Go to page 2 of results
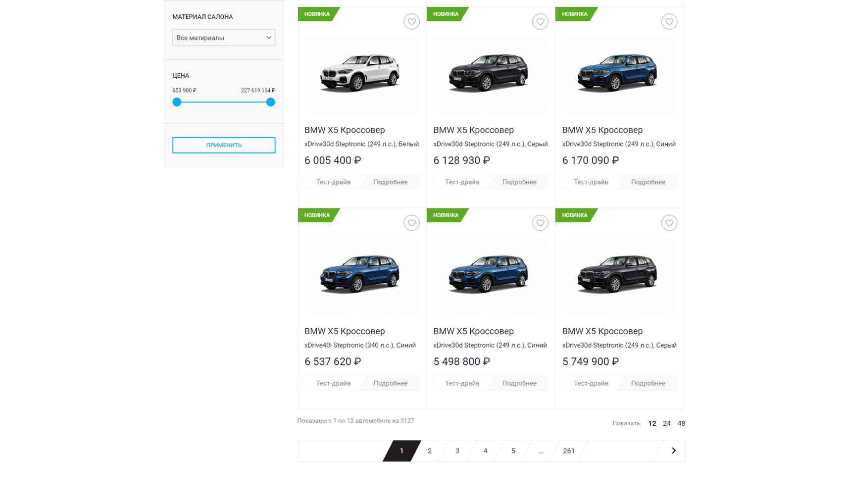Viewport: 849px width, 504px height. 430,451
